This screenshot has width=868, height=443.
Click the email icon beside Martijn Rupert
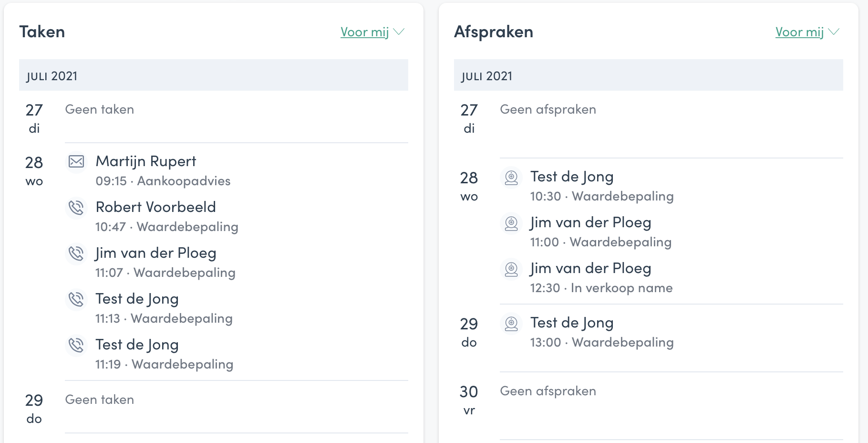[76, 161]
